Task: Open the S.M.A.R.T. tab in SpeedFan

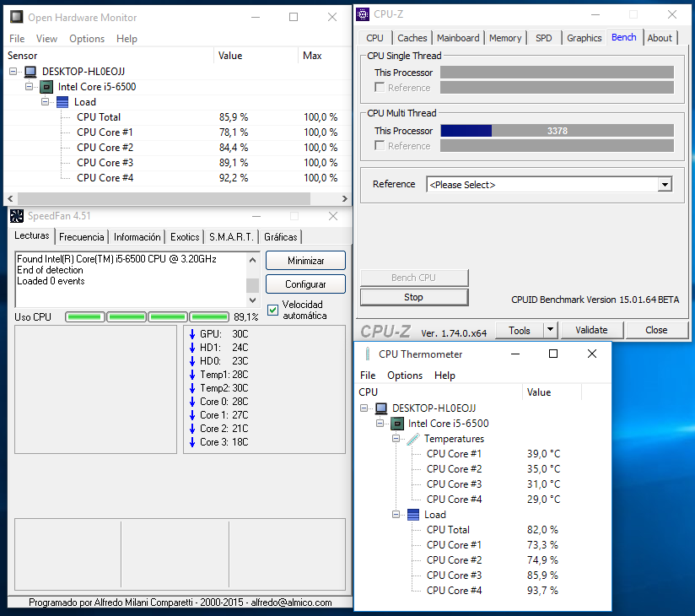Action: point(231,237)
